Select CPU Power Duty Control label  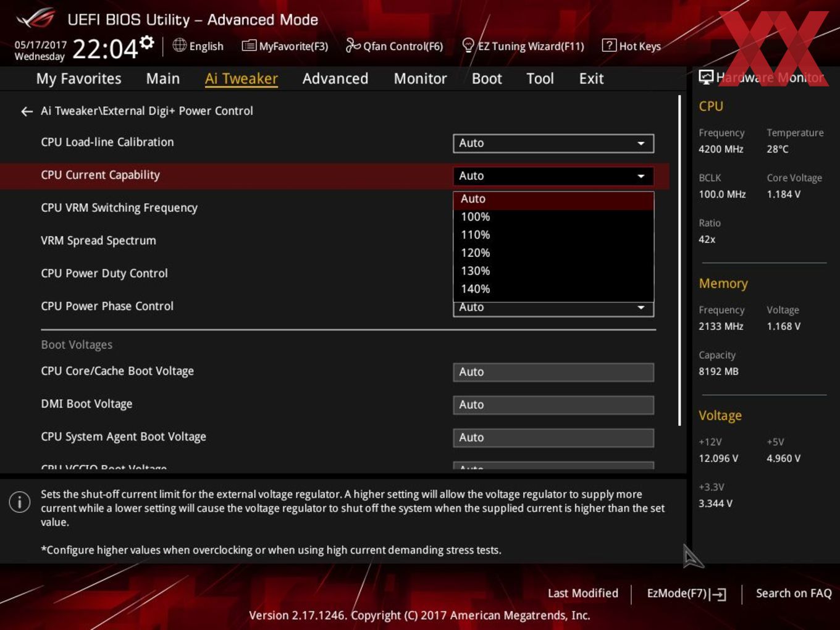(104, 273)
